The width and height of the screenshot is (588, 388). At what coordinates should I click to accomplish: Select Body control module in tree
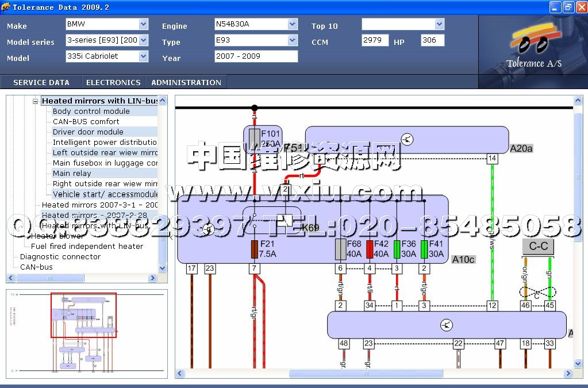pos(91,112)
